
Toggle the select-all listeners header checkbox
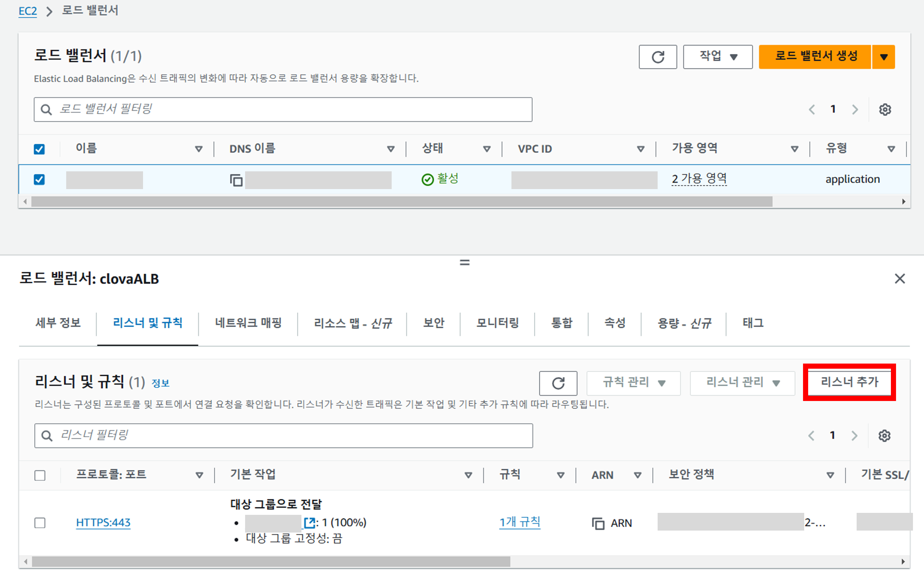[40, 475]
